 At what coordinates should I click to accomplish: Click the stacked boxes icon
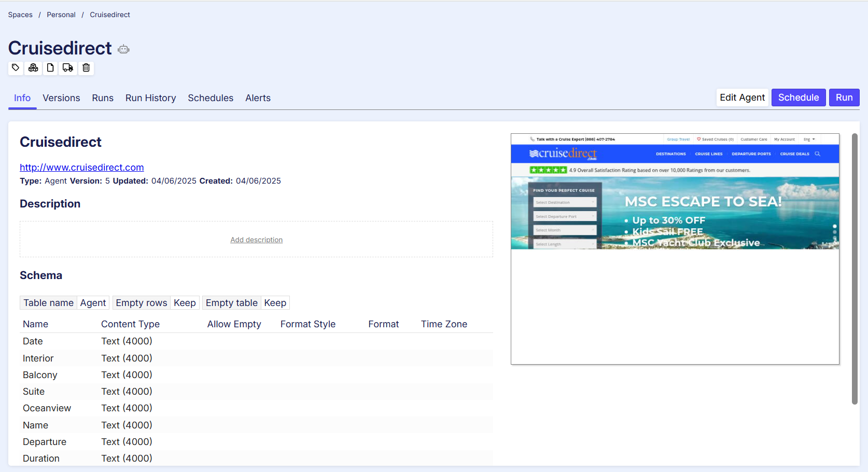coord(33,68)
